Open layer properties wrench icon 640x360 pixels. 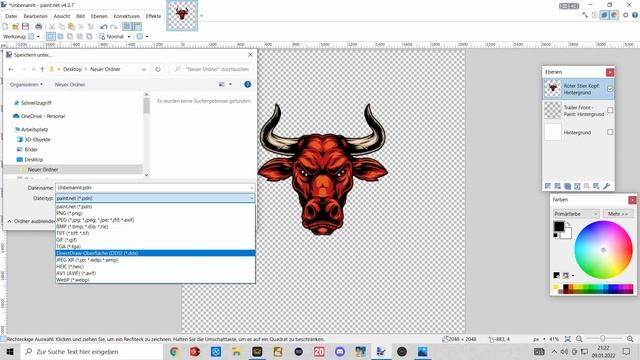click(607, 186)
